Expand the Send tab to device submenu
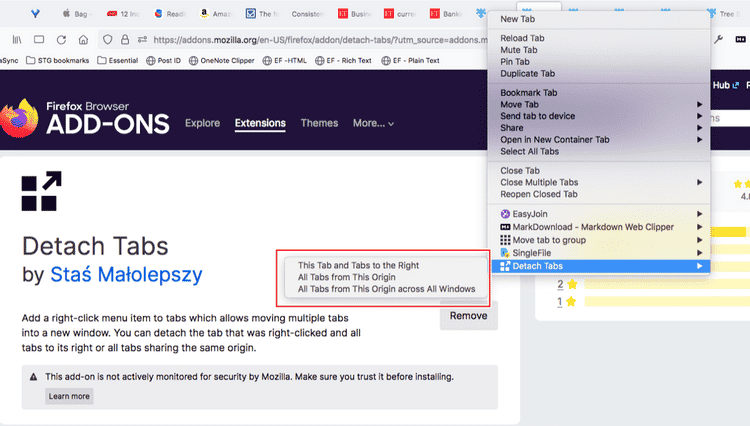750x426 pixels. (x=599, y=116)
